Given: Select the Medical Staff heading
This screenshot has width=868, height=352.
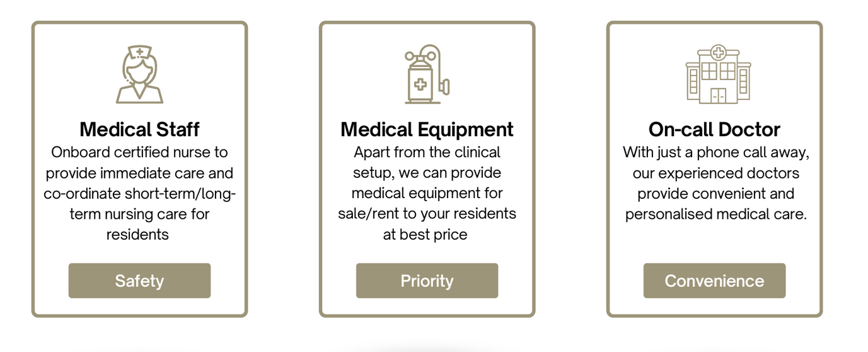Looking at the screenshot, I should (139, 129).
